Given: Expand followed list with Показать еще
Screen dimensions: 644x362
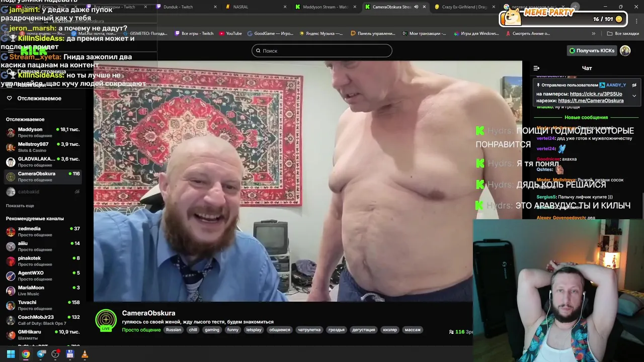Looking at the screenshot, I should click(20, 206).
